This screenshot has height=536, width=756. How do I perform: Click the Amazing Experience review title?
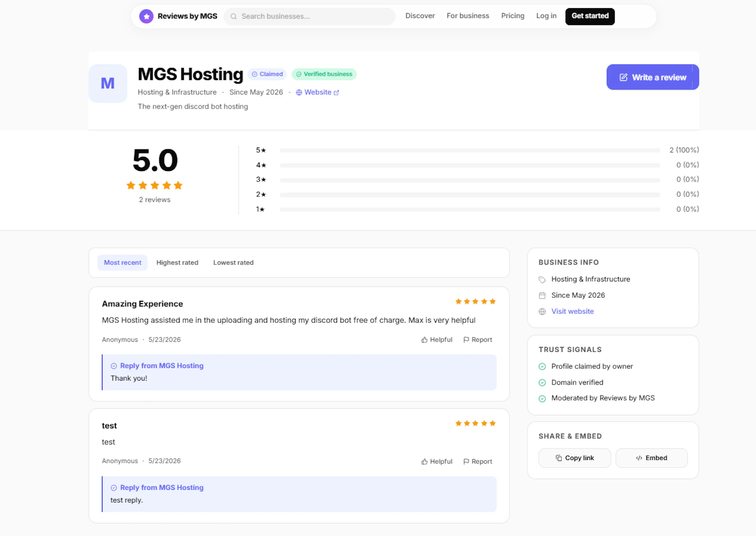142,304
